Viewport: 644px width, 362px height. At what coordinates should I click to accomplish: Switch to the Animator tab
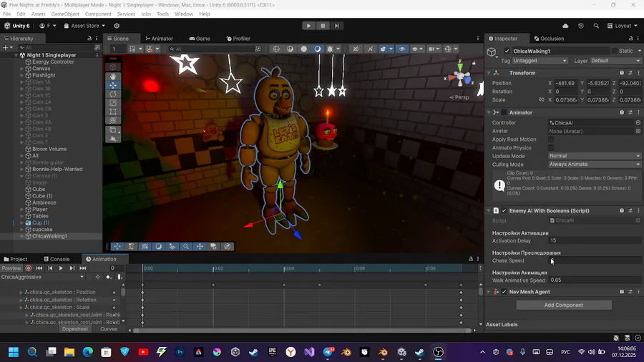(x=160, y=38)
